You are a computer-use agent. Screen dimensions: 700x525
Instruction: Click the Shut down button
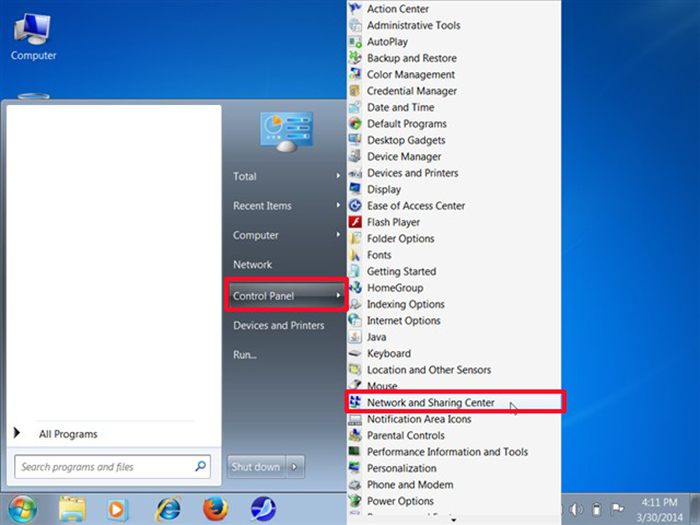[256, 467]
